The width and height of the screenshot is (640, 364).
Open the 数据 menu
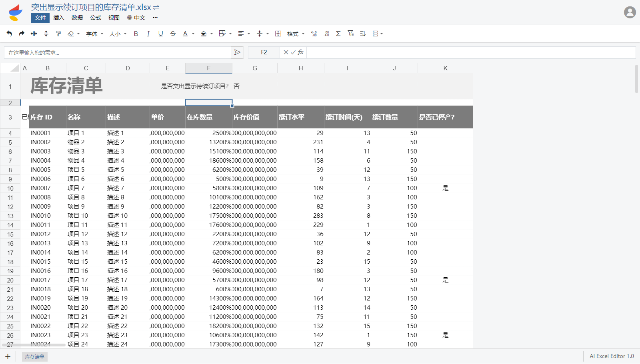(77, 18)
